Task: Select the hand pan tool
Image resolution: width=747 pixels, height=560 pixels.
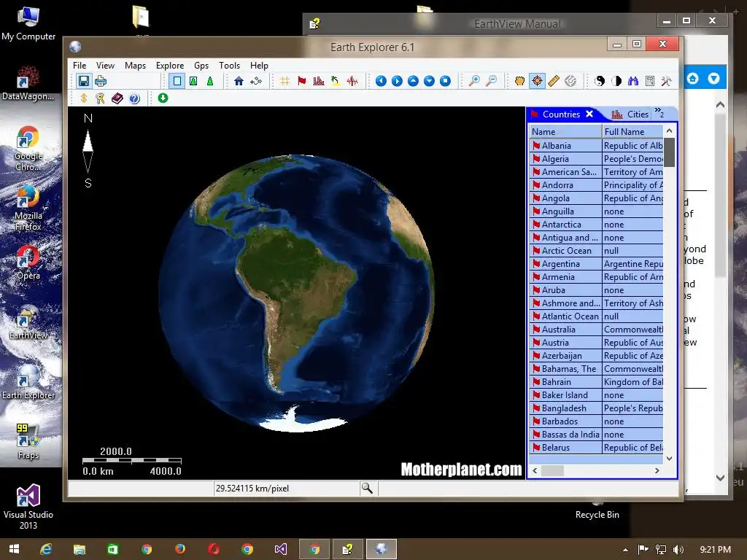Action: pos(519,81)
